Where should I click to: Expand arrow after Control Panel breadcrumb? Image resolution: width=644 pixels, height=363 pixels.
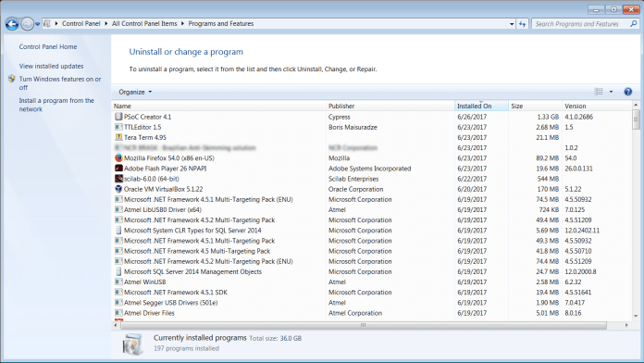[106, 24]
